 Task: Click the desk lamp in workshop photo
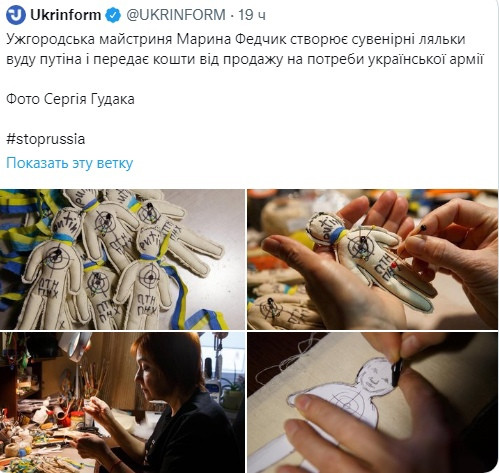[x=77, y=347]
